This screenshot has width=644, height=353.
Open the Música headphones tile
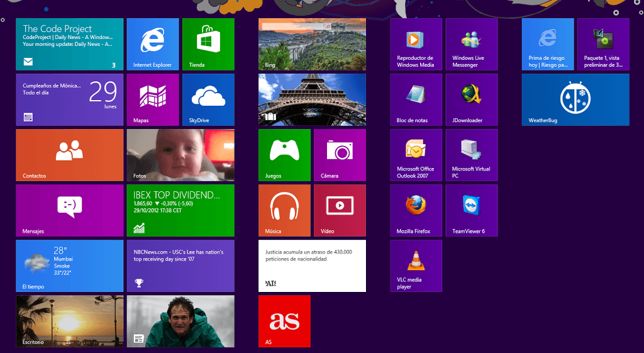click(285, 210)
